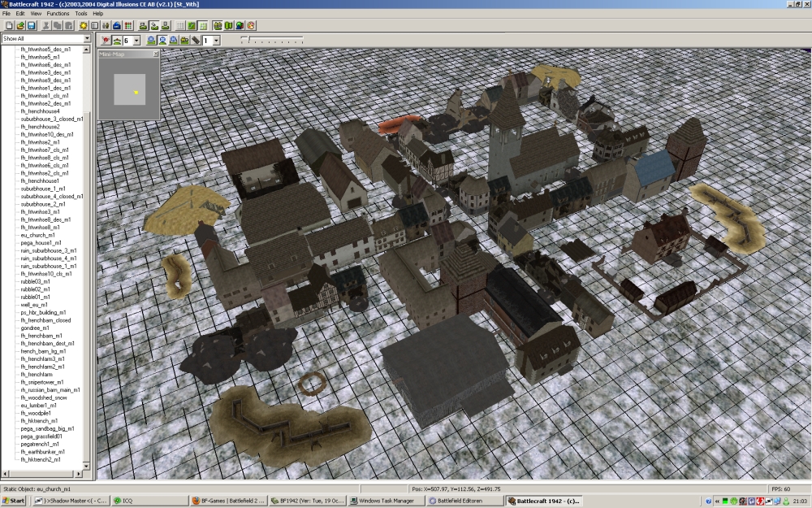Click the Open folder icon in the toolbar
812x508 pixels.
pyautogui.click(x=20, y=25)
